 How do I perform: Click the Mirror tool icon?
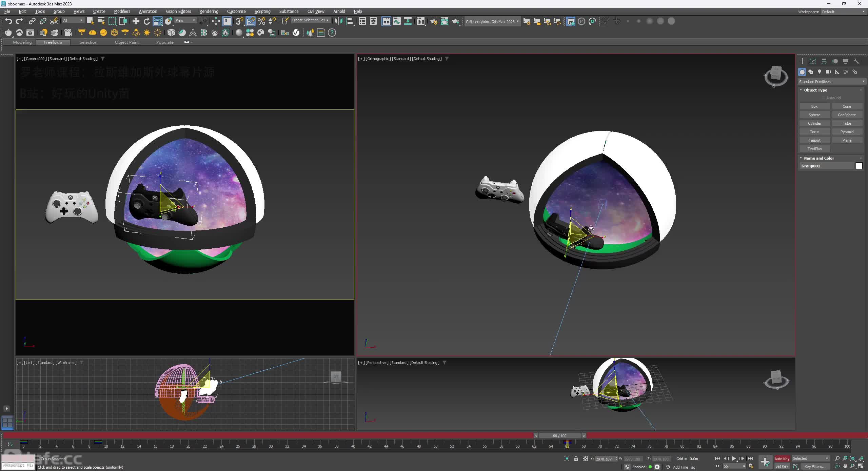(x=338, y=21)
